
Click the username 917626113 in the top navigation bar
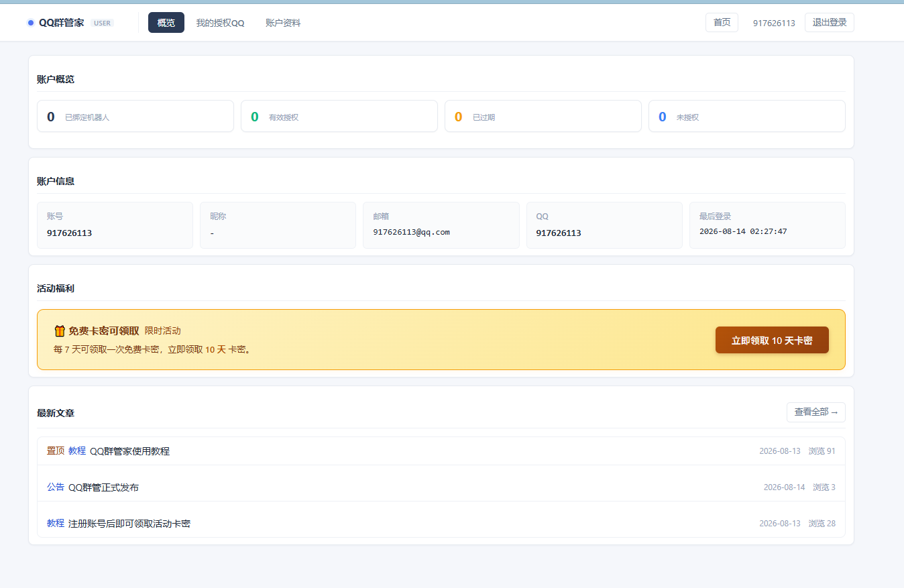click(x=774, y=23)
